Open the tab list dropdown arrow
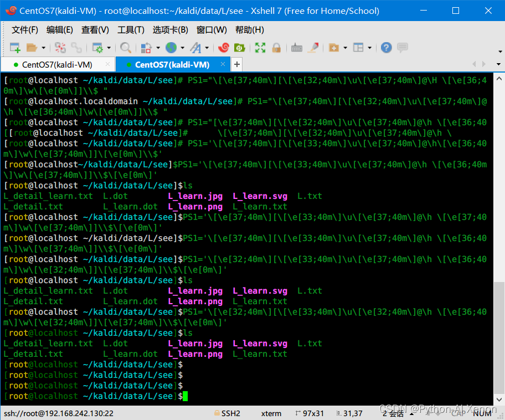Viewport: 505px width, 420px height. [498, 64]
